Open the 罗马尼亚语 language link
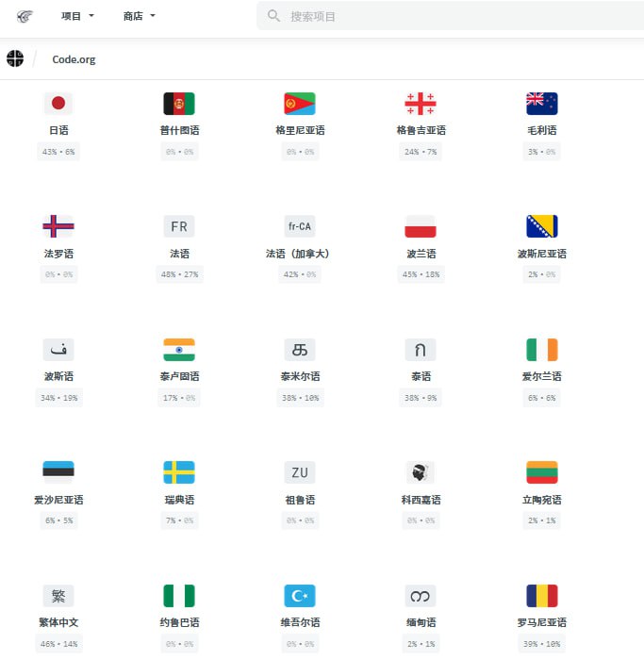 [x=542, y=622]
